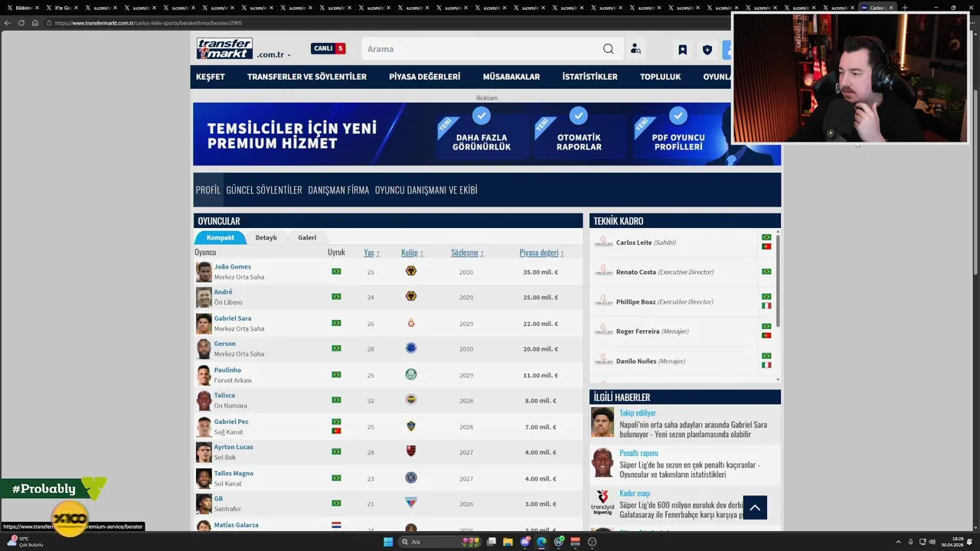Open the advanced person search icon
The image size is (980, 551).
pos(635,49)
